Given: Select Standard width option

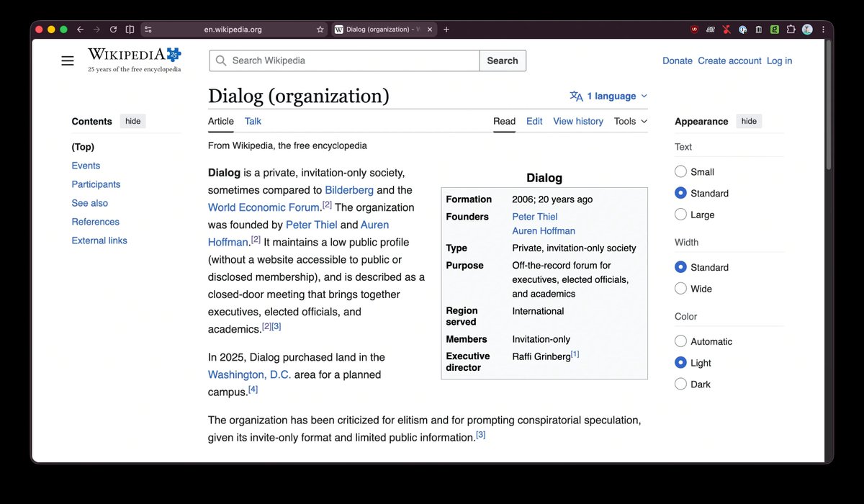Looking at the screenshot, I should pos(680,267).
